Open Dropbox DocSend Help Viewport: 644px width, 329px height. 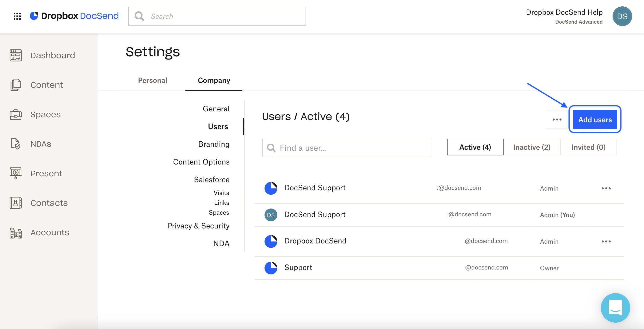coord(564,12)
